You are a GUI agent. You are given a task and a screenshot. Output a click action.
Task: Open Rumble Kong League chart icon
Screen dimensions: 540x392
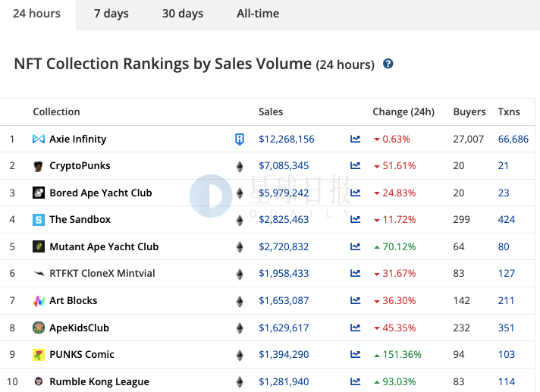point(355,381)
